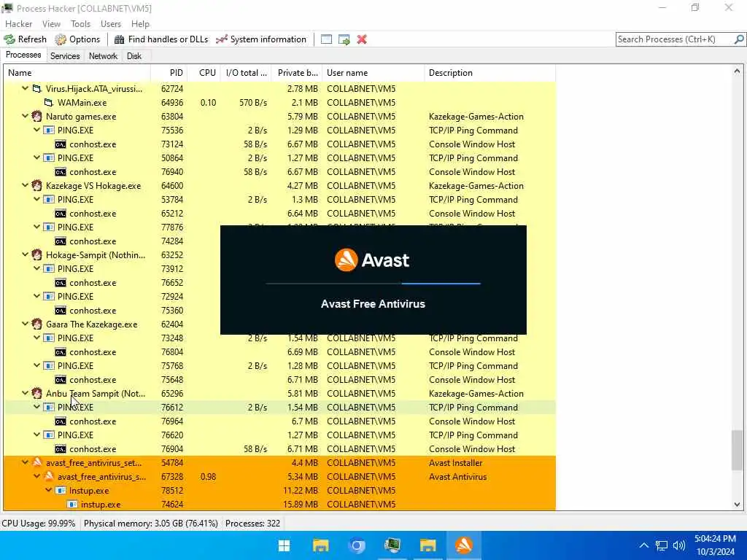The width and height of the screenshot is (747, 560).
Task: Click Instup.exe icon with PID 78512
Action: 61,491
